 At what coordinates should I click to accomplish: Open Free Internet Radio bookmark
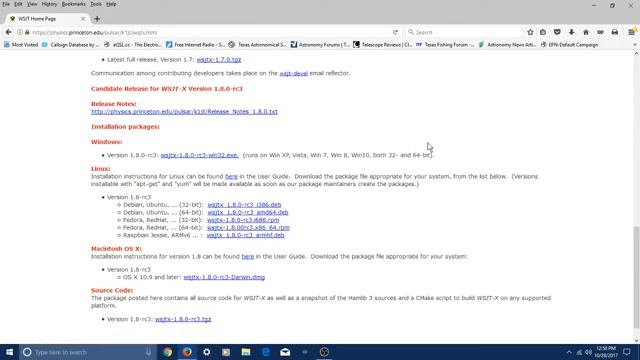pos(195,45)
